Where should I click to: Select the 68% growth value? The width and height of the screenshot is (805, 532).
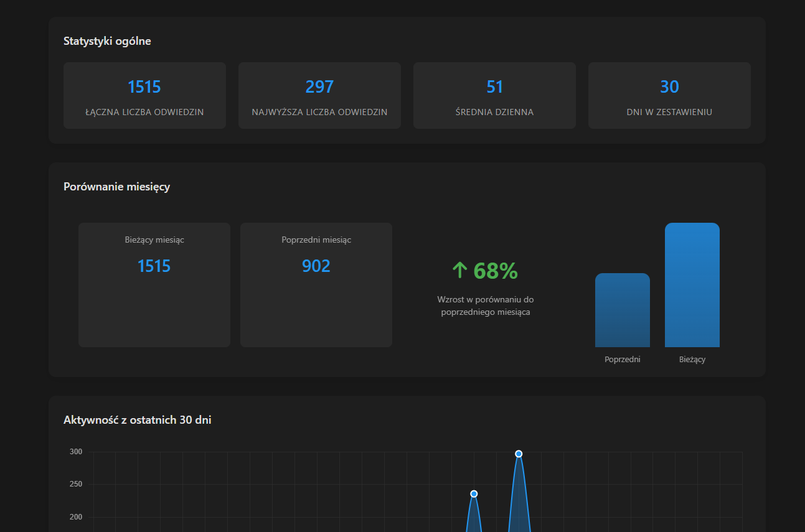tap(496, 271)
